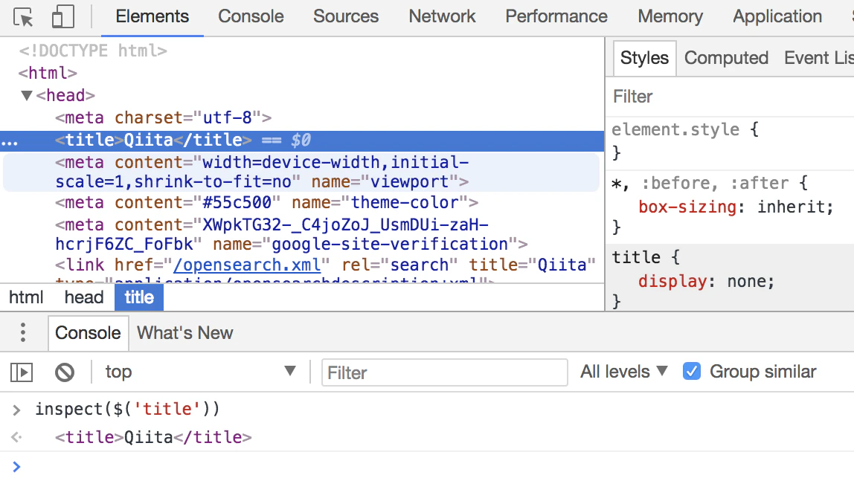The image size is (854, 504).
Task: Open the Network tab
Action: click(442, 17)
